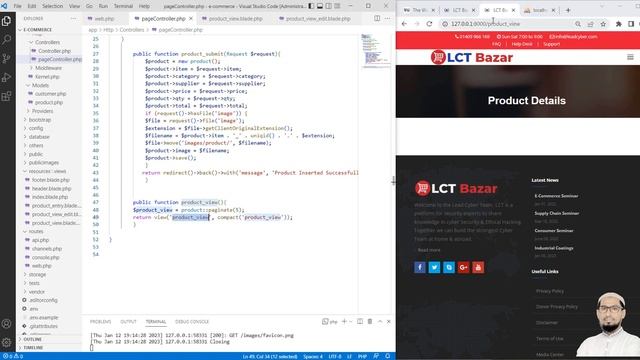Click Customize Layout button in title bar

[337, 6]
